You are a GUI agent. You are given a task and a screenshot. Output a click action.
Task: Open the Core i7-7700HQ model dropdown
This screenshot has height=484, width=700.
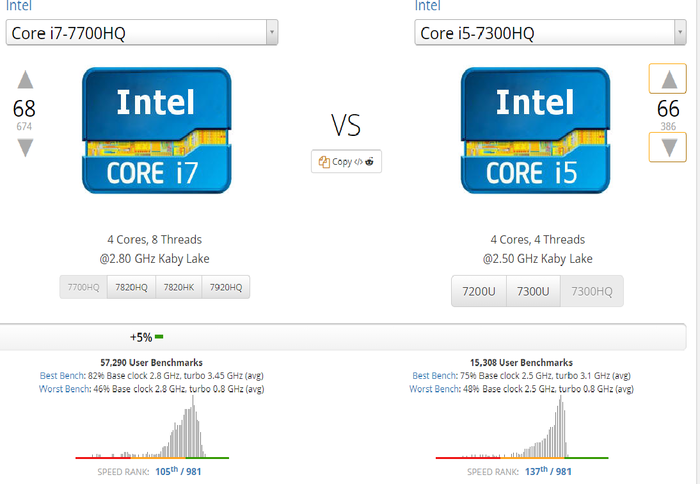pos(142,33)
